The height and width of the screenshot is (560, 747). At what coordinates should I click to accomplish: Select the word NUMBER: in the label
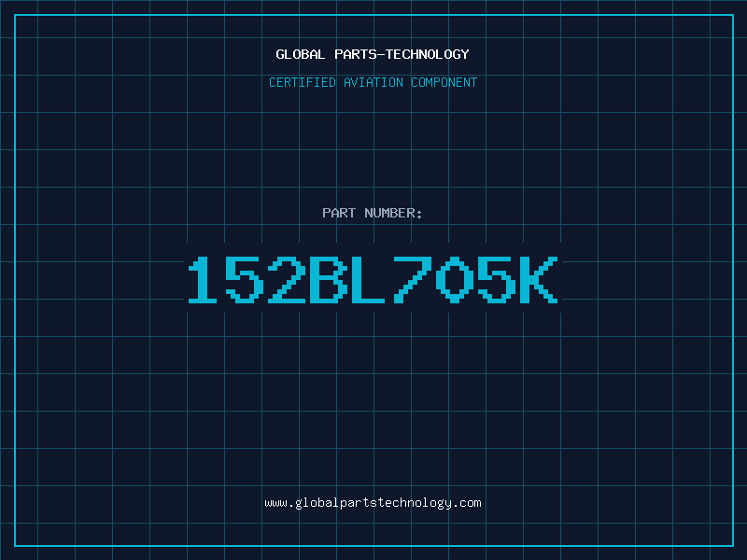pos(393,213)
